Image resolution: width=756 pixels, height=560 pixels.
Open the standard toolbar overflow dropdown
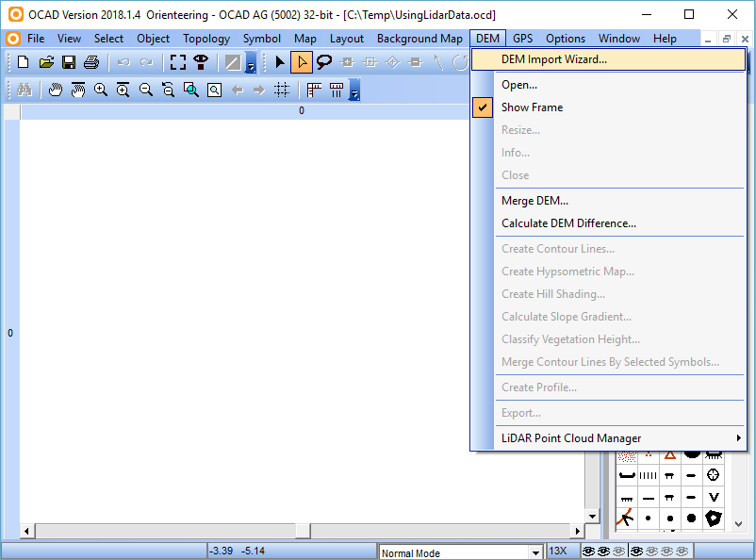(x=251, y=63)
